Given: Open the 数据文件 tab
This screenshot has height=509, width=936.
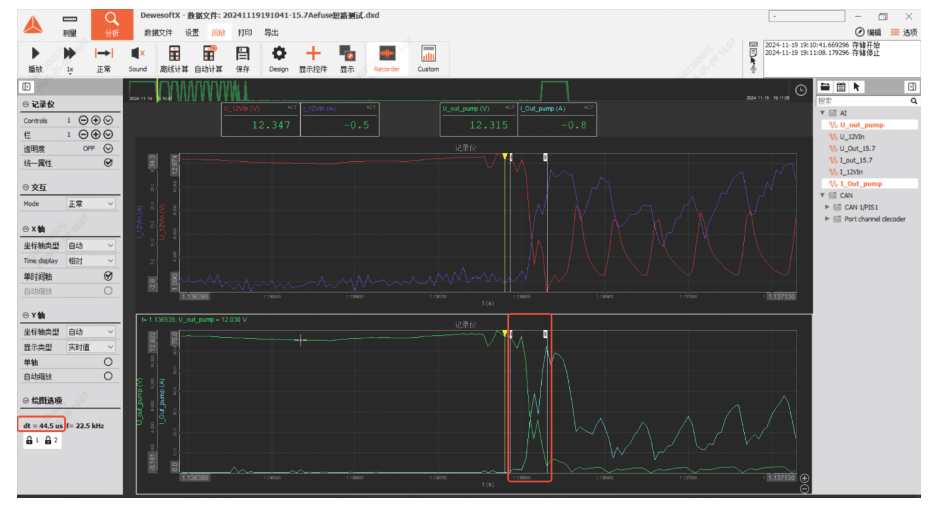Looking at the screenshot, I should click(158, 33).
